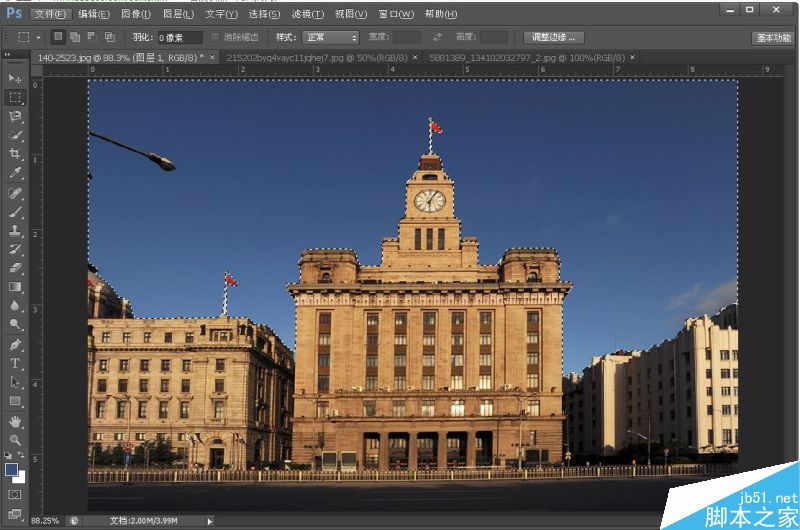Image resolution: width=800 pixels, height=530 pixels.
Task: Click the 88.25% zoom level field
Action: (x=45, y=521)
